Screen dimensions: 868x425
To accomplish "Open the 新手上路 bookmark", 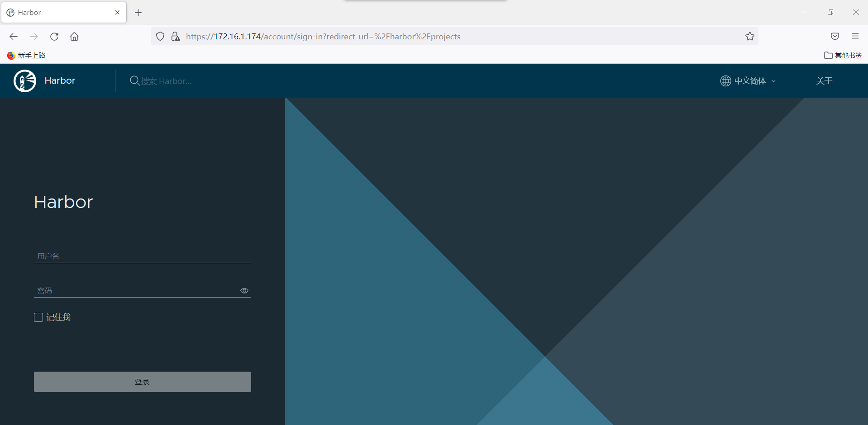I will [26, 55].
